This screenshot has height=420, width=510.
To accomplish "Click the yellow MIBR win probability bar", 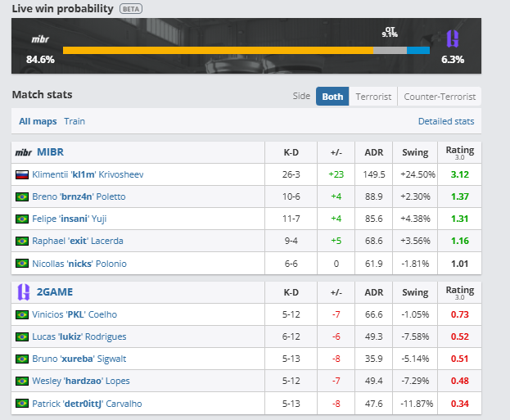I will 218,51.
